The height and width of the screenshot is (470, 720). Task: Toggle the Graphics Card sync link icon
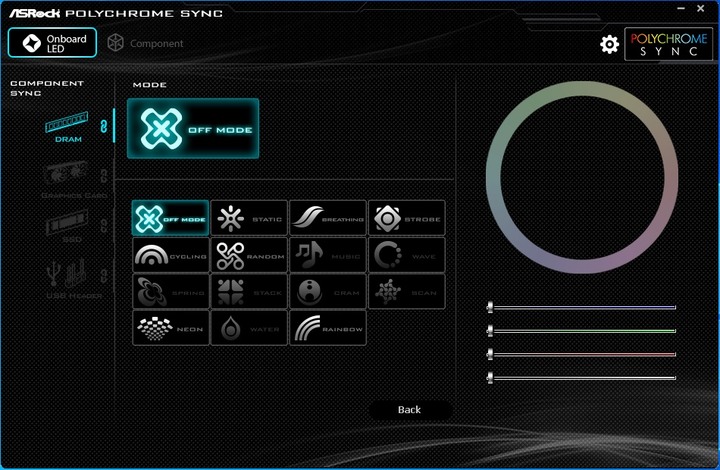pos(104,175)
